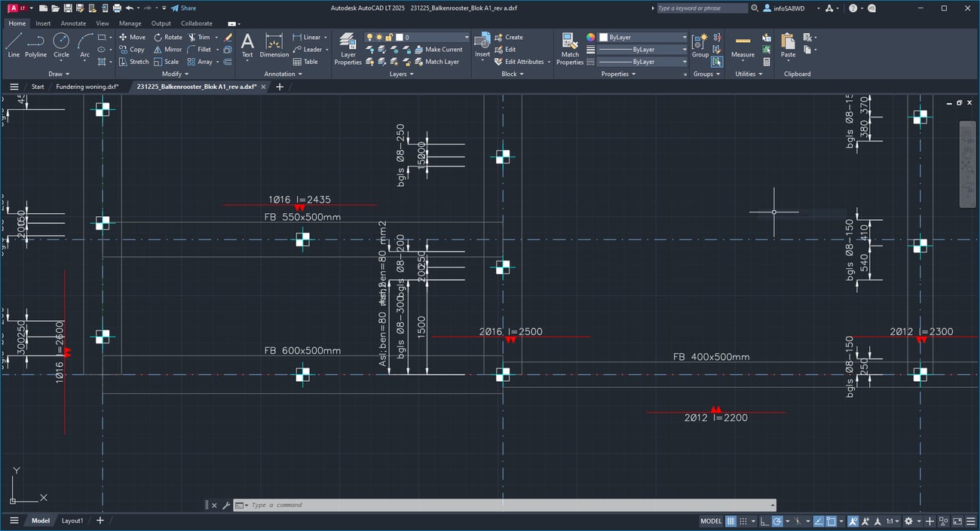Select the Circle drawing tool
This screenshot has width=980, height=531.
61,45
